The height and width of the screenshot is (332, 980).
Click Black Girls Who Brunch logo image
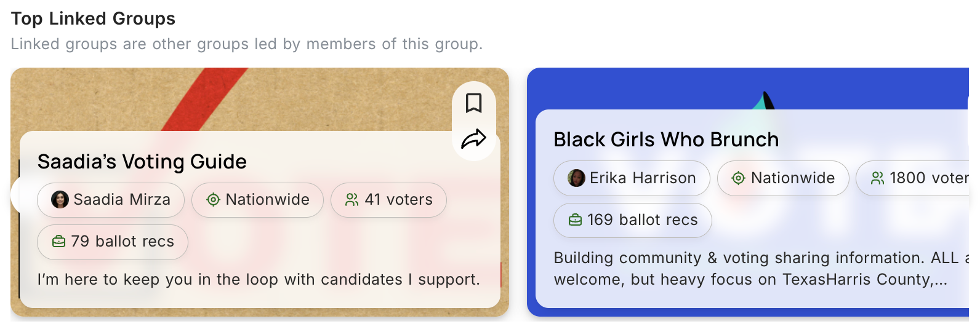[x=763, y=100]
